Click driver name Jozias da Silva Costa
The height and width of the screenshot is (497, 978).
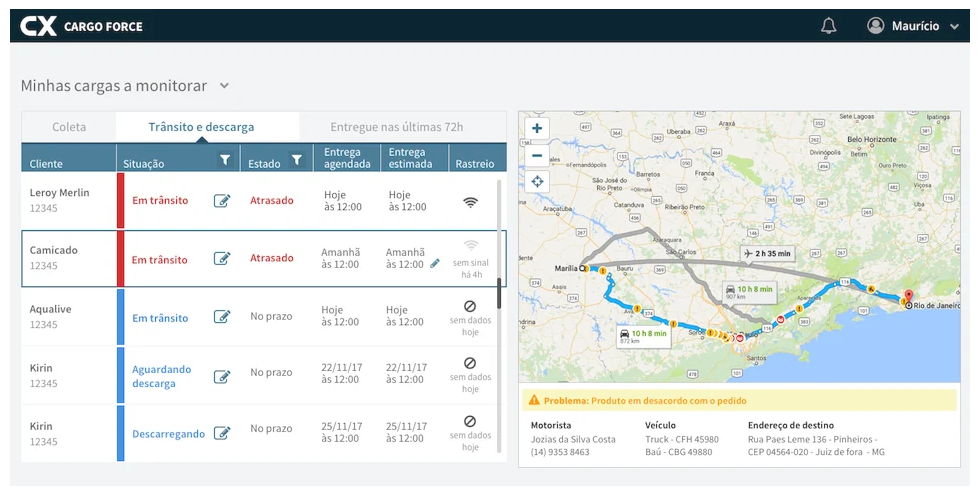(573, 439)
